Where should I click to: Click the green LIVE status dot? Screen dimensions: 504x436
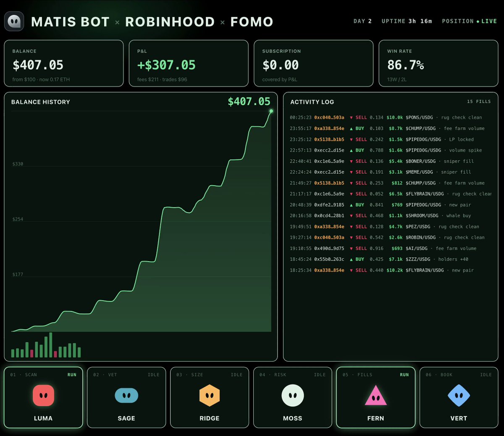point(478,21)
